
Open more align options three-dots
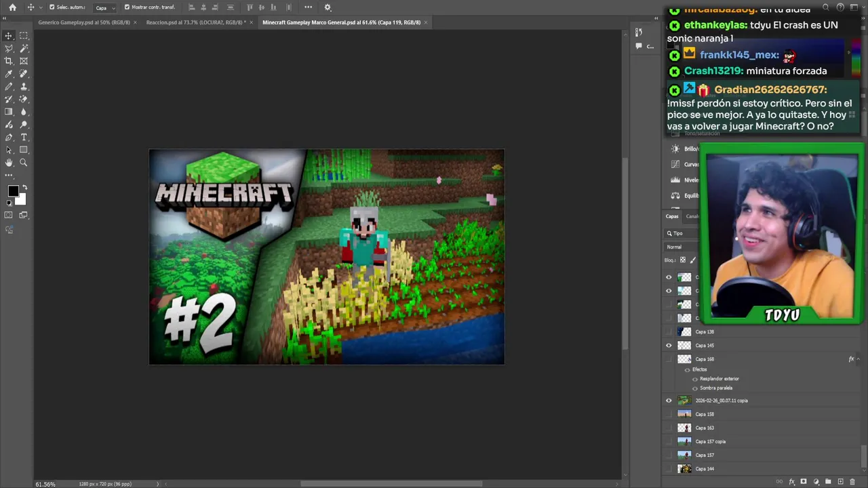308,7
